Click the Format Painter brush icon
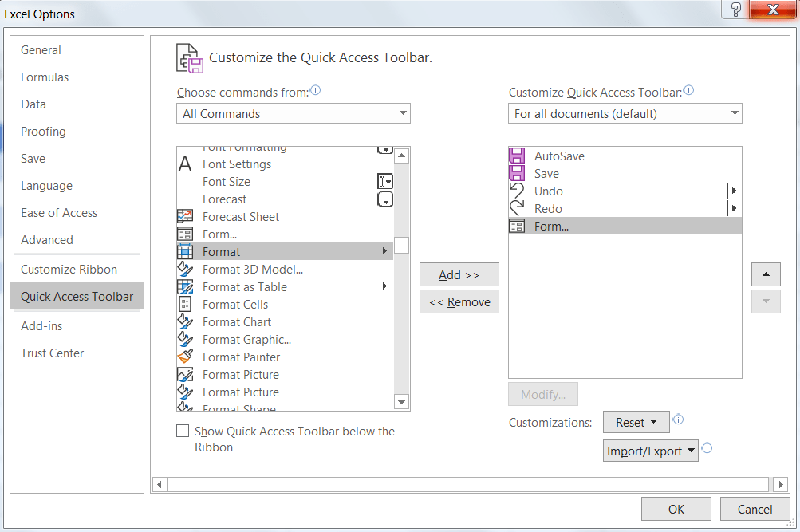This screenshot has width=800, height=532. click(x=185, y=357)
